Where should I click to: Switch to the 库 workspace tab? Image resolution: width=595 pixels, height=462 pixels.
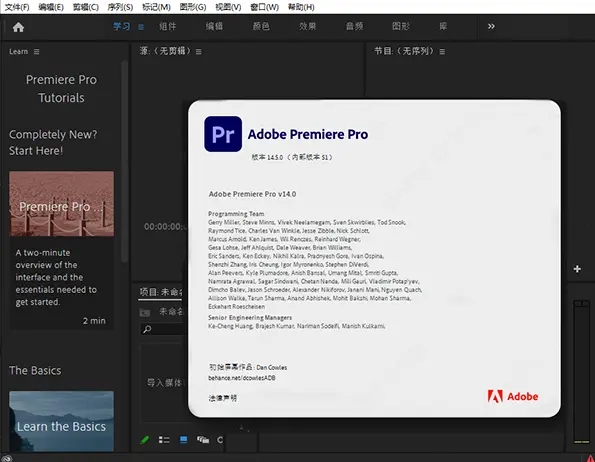[443, 27]
